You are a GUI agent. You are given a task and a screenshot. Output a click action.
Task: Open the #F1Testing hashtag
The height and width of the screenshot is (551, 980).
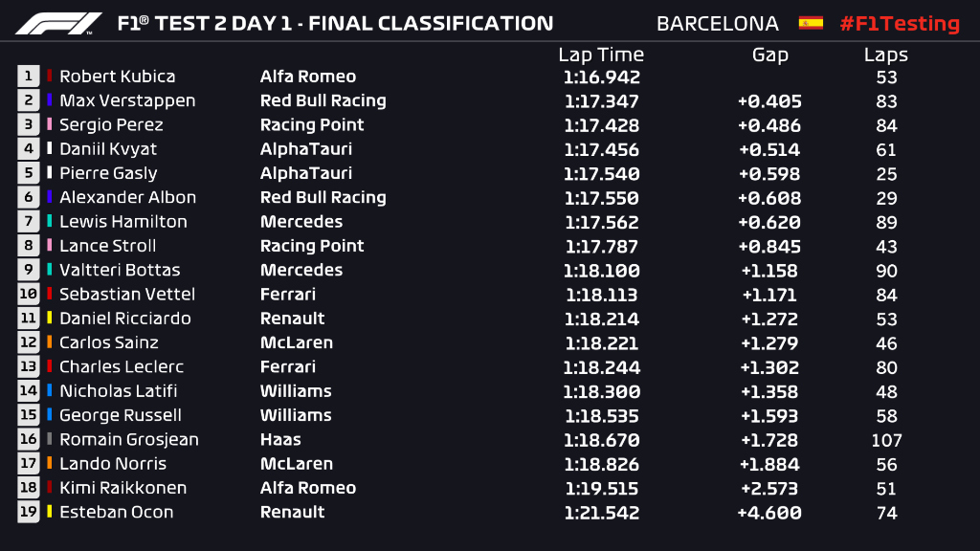click(x=900, y=24)
